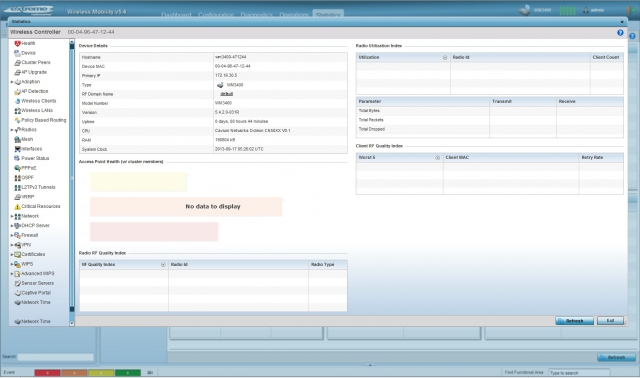Click the WM3400 device icon in header
Screen dimensions: 640x378
pos(525,10)
